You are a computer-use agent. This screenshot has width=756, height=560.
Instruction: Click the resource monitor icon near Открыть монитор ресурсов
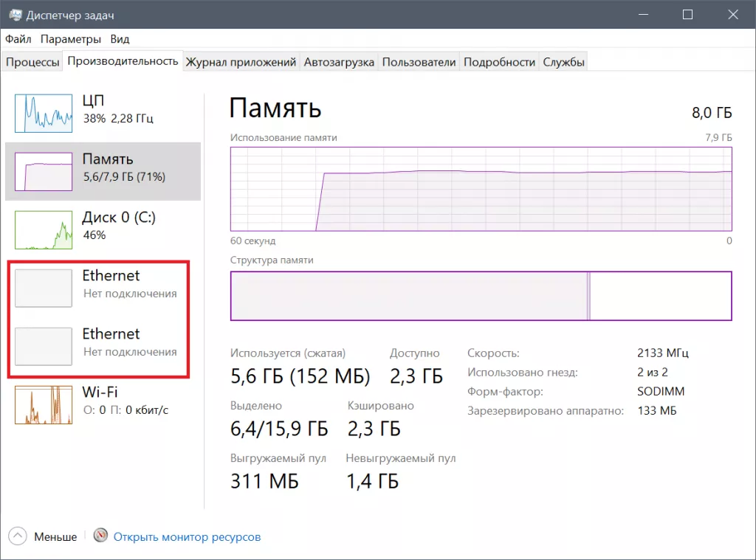pyautogui.click(x=100, y=537)
